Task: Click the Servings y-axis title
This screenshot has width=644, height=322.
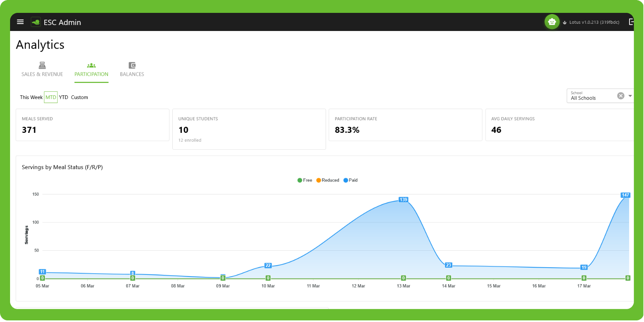Action: (x=27, y=235)
